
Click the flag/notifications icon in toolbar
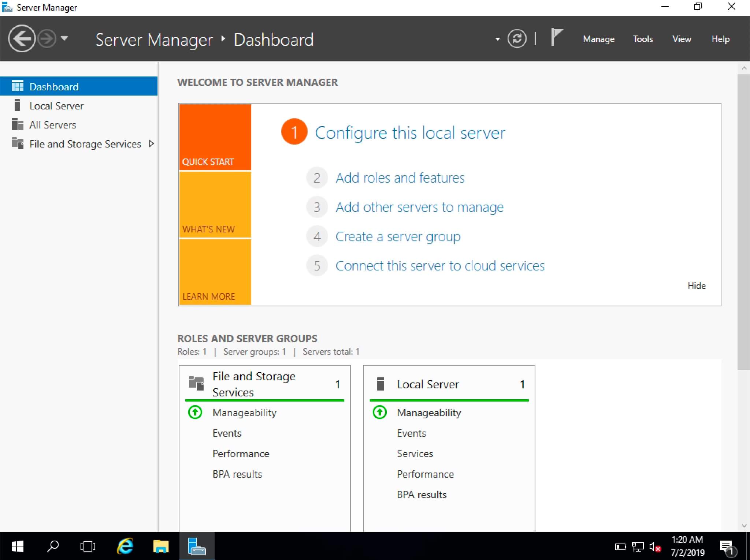pos(556,39)
